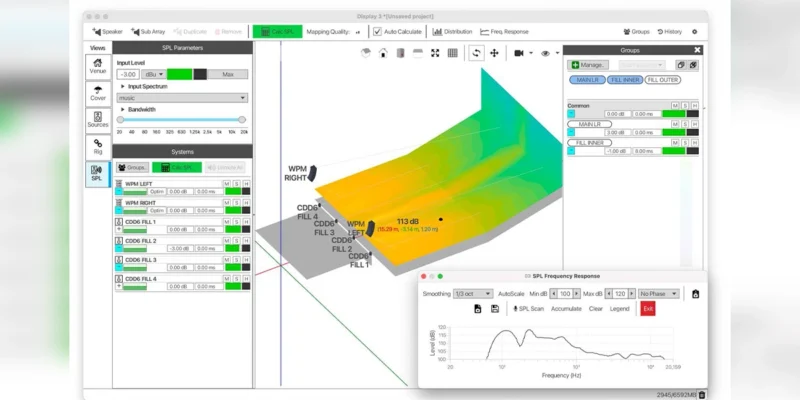Solo the CDD6 FILL 3 system

tap(237, 260)
